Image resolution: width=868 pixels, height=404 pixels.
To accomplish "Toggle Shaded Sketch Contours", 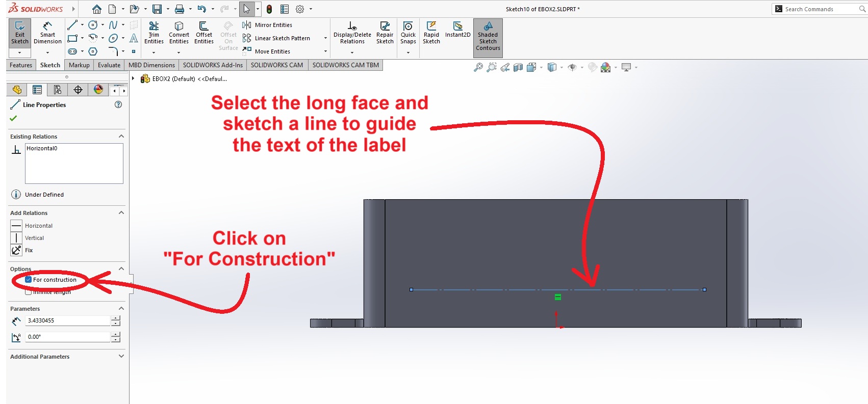I will tap(488, 36).
